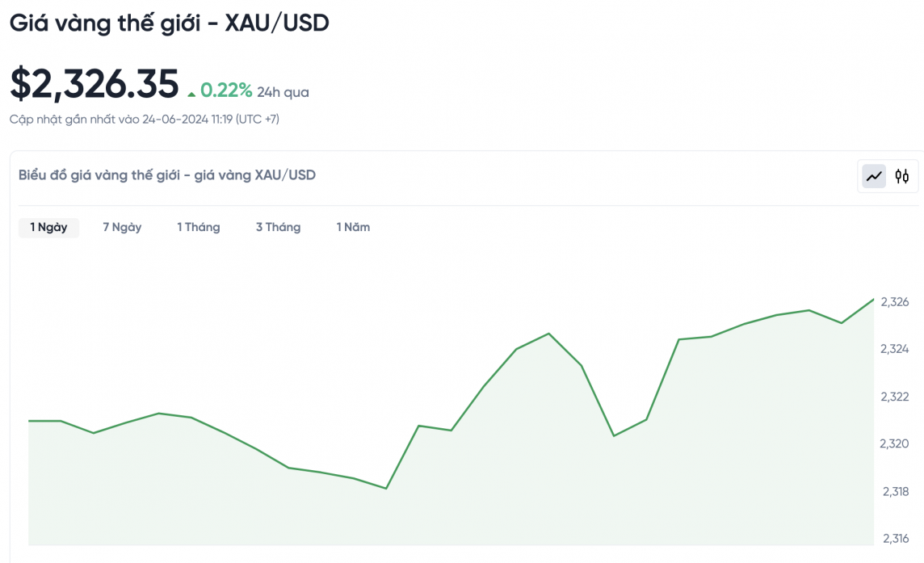Image resolution: width=924 pixels, height=563 pixels.
Task: Open the 1 Năm chart range
Action: [353, 227]
